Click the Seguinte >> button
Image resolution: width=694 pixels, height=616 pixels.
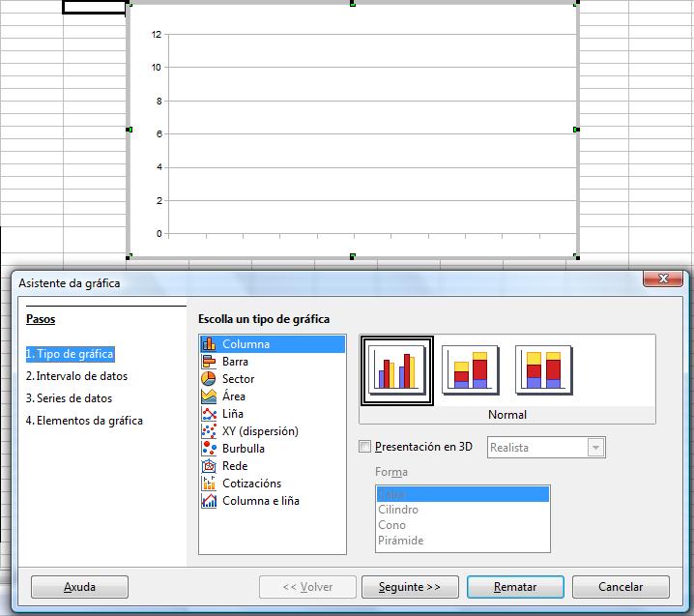coord(410,587)
